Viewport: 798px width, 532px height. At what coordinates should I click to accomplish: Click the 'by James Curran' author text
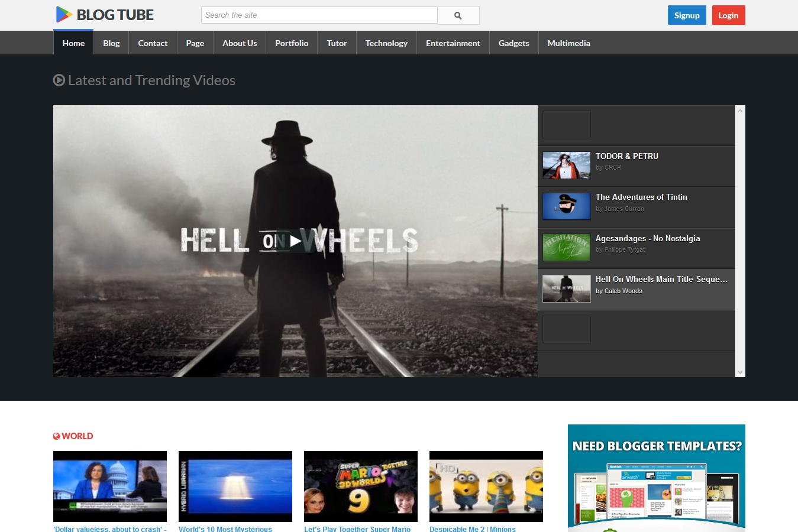click(x=620, y=209)
